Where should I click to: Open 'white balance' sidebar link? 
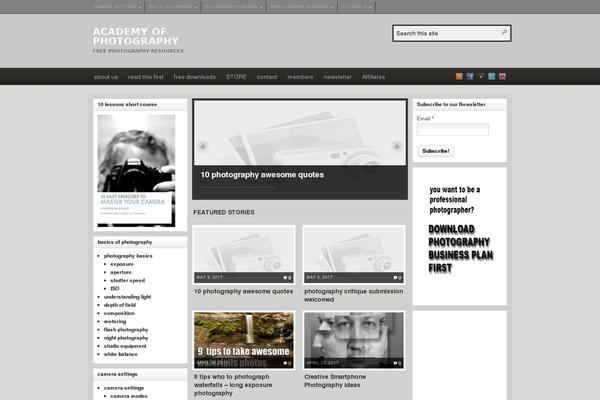pos(121,354)
